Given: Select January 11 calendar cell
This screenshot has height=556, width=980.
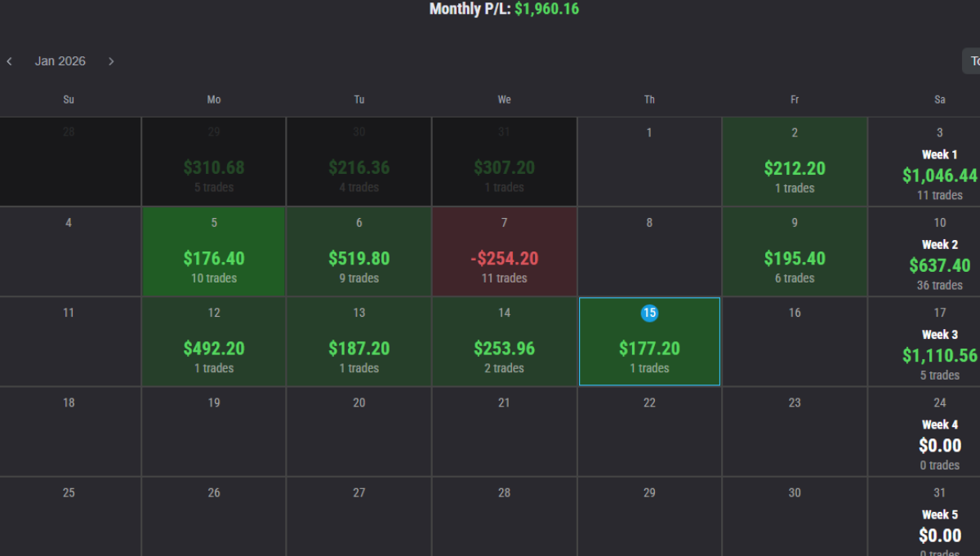Looking at the screenshot, I should 70,341.
